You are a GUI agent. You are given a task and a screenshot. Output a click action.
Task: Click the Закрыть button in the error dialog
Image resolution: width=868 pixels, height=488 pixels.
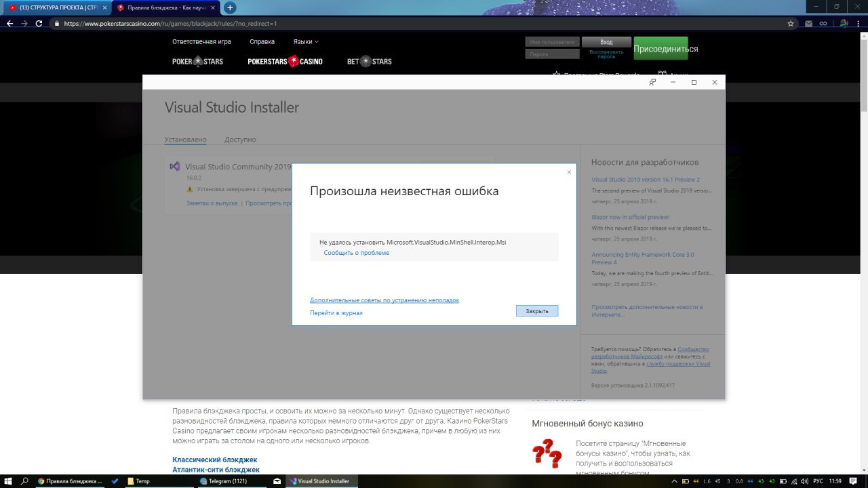pyautogui.click(x=536, y=310)
